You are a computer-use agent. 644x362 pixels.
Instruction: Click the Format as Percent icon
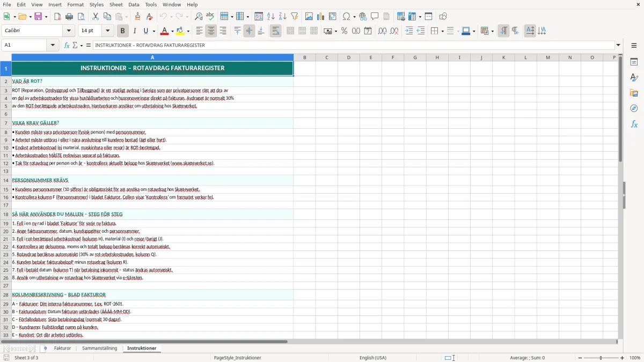click(344, 31)
